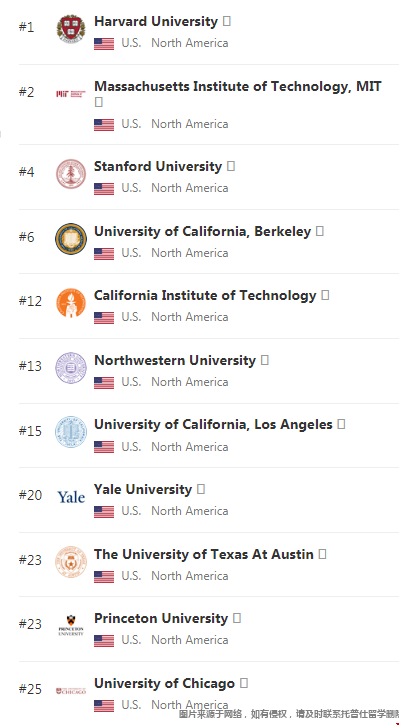The width and height of the screenshot is (399, 725).
Task: Open the Stanford University title link
Action: (x=158, y=166)
